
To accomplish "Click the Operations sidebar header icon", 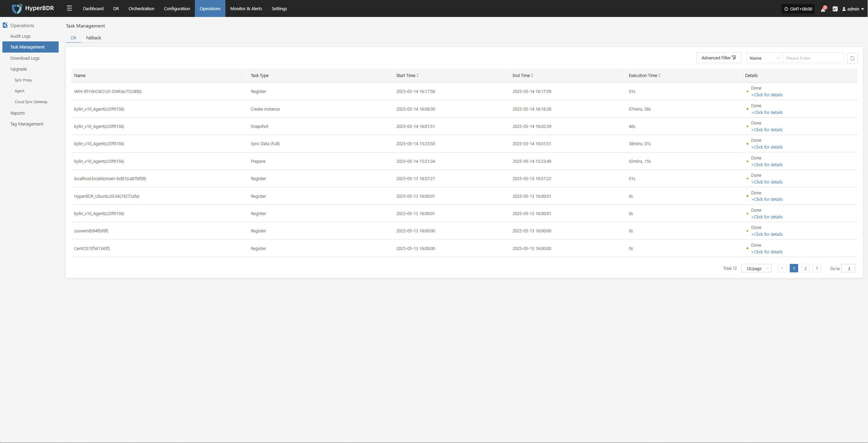I will pos(5,25).
